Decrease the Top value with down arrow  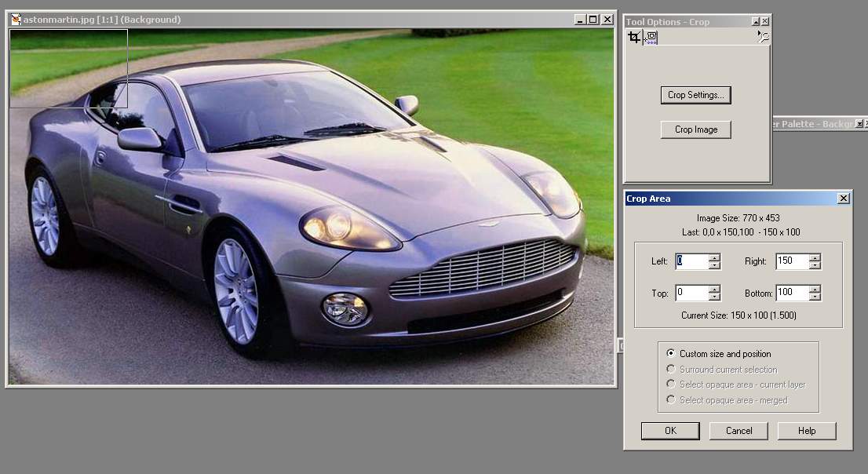[715, 297]
